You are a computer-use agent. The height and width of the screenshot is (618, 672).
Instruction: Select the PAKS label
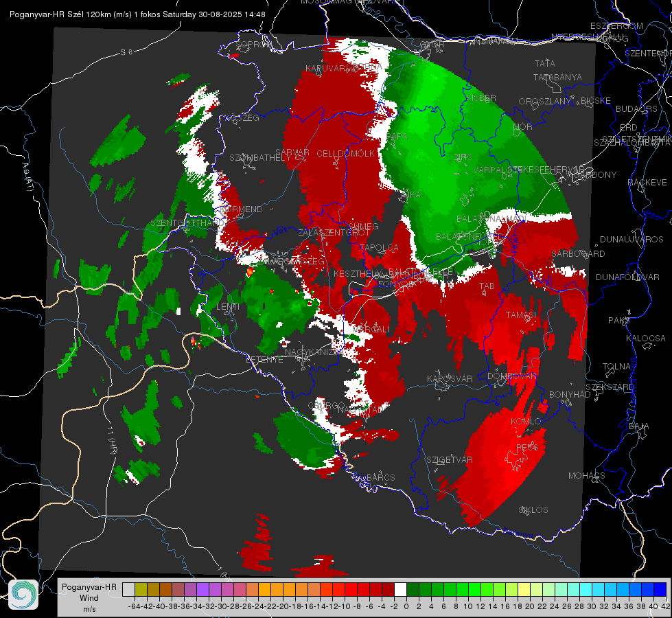pyautogui.click(x=619, y=321)
